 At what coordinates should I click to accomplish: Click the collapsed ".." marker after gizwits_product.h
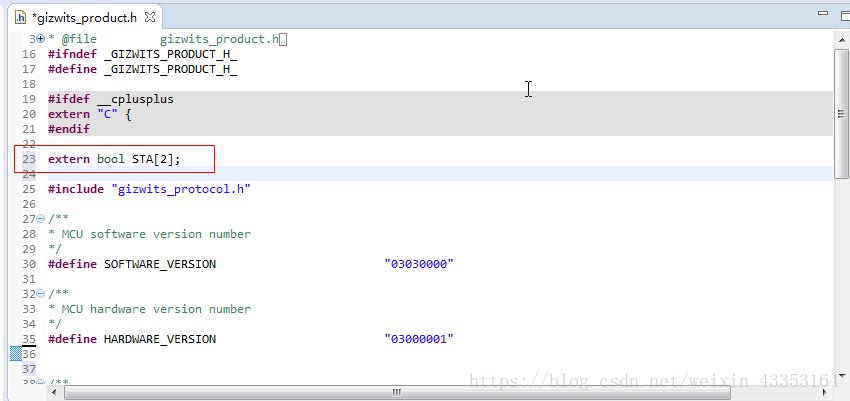[283, 39]
